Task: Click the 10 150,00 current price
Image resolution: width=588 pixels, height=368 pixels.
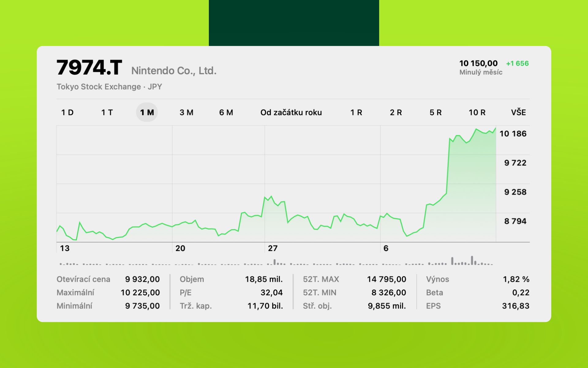Action: [478, 63]
